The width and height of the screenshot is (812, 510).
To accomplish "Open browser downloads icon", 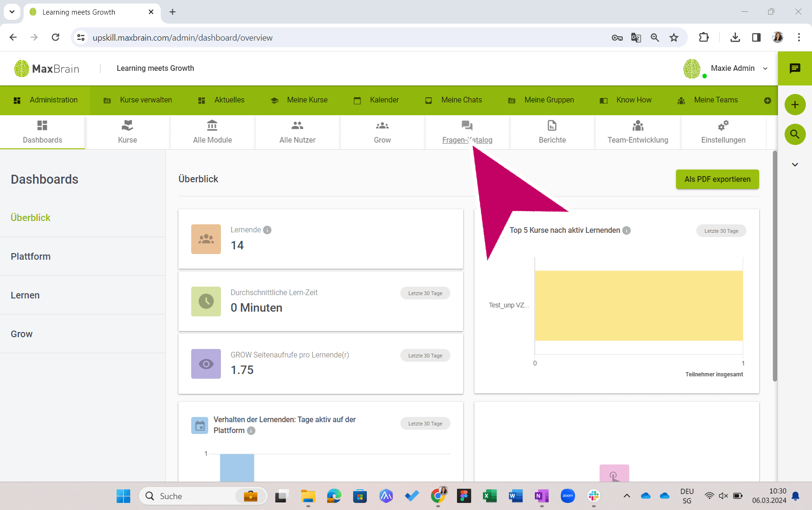I will (735, 37).
